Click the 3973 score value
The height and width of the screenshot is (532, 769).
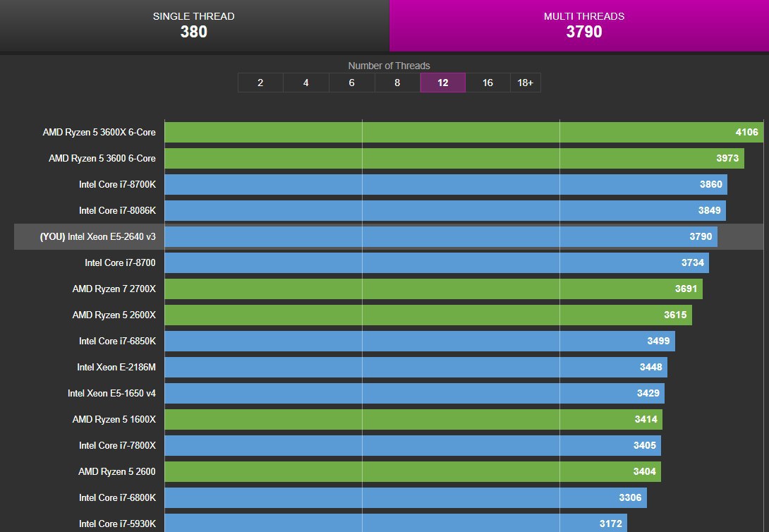coord(727,158)
